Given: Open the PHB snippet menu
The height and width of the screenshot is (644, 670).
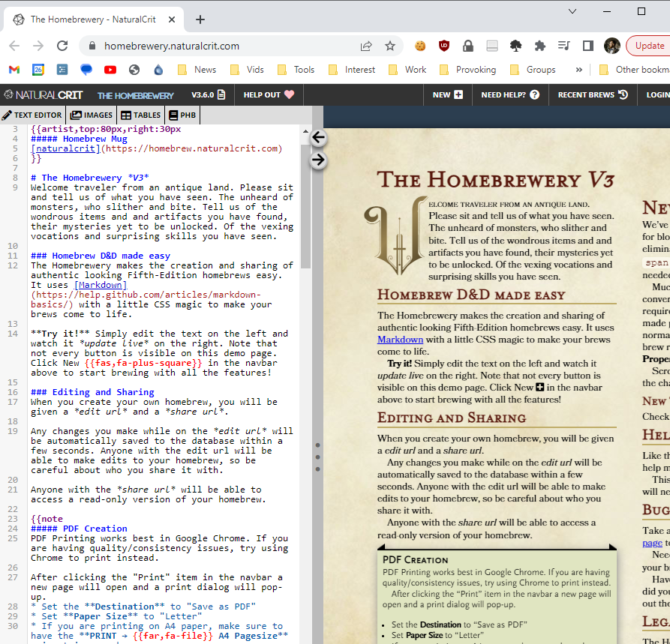Looking at the screenshot, I should coord(182,115).
